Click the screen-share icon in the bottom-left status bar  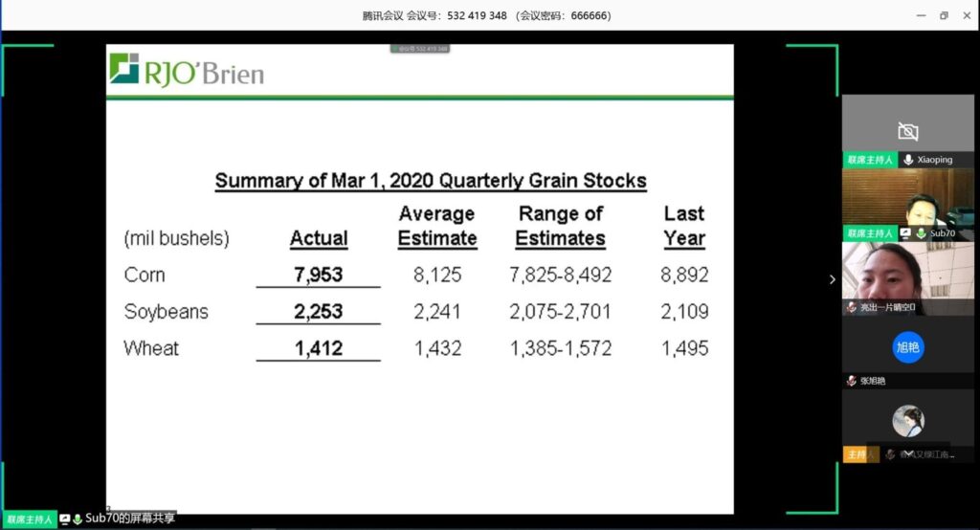(x=65, y=519)
